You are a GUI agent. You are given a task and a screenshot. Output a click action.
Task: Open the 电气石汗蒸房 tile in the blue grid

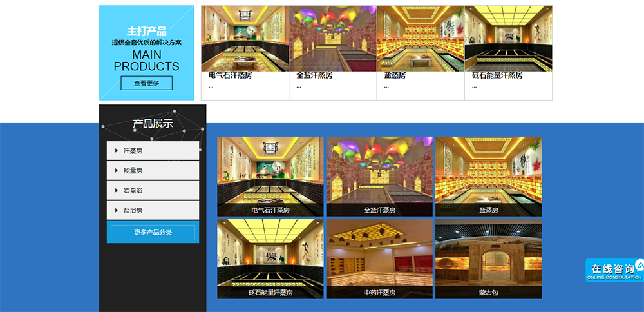pyautogui.click(x=270, y=176)
